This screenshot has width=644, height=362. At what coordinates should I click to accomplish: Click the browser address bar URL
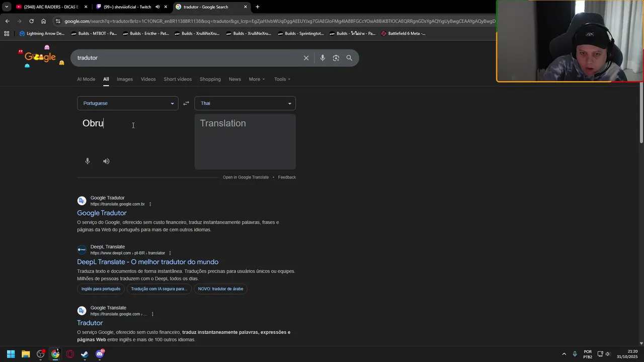tap(279, 21)
